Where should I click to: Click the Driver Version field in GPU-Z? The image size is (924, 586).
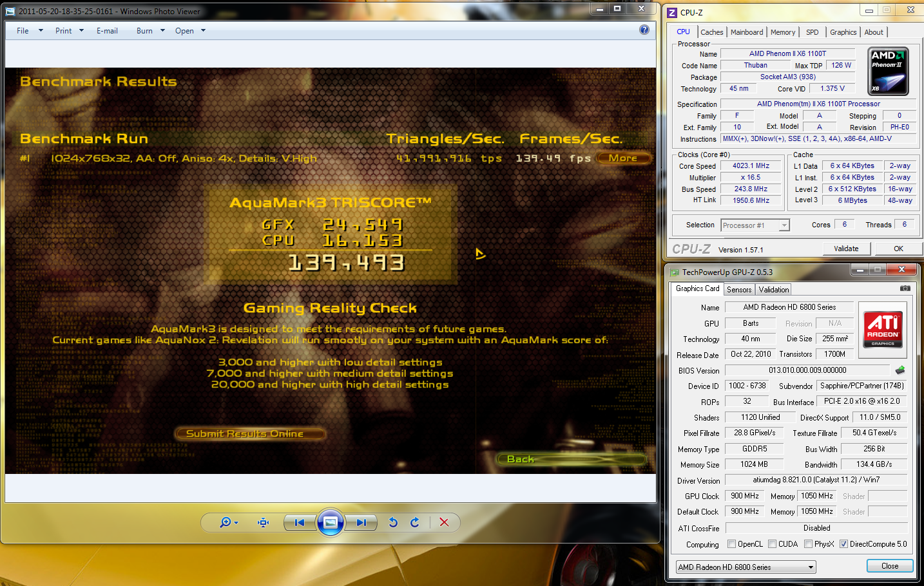pyautogui.click(x=816, y=480)
